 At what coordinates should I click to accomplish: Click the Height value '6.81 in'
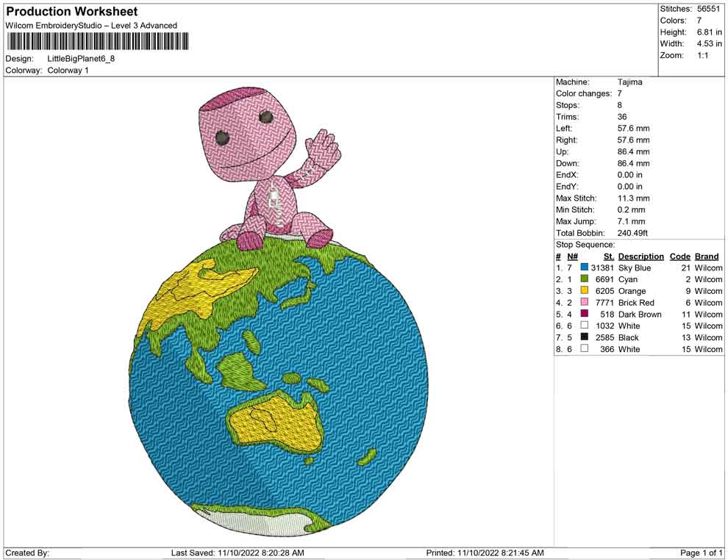[x=709, y=32]
